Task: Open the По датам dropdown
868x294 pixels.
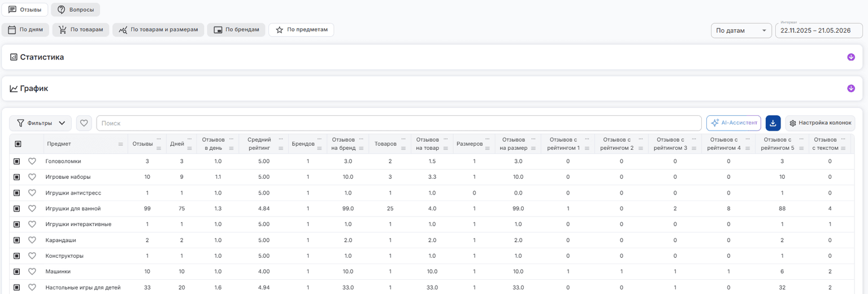Action: tap(741, 31)
